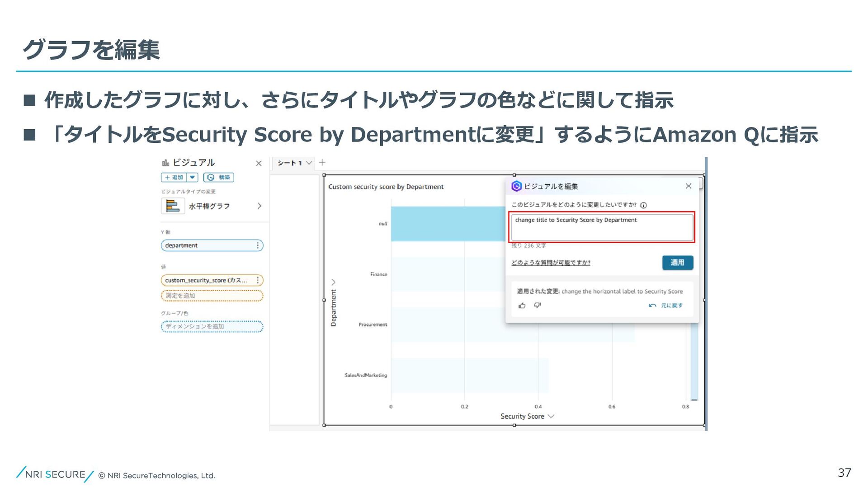Open the シート 1 tab dropdown arrow
This screenshot has width=868, height=488.
point(309,163)
